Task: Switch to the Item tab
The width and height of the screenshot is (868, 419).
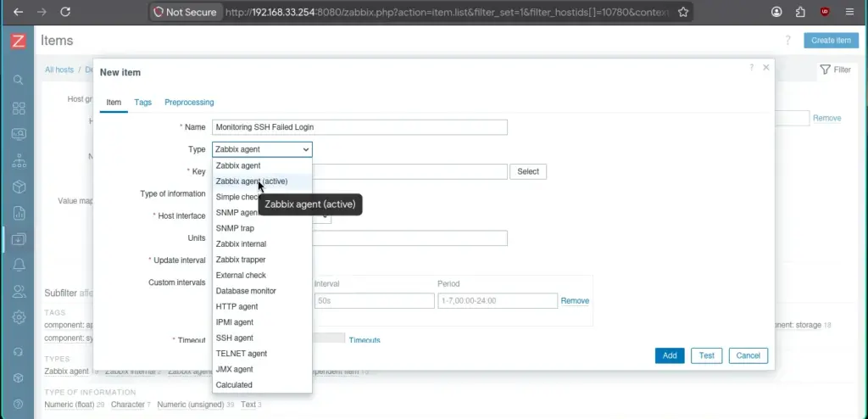Action: [114, 102]
